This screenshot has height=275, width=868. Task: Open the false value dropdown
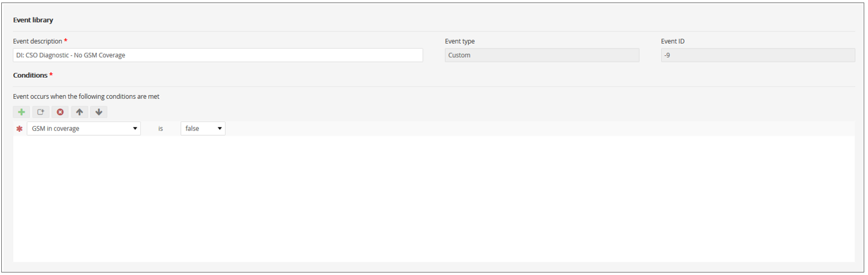pyautogui.click(x=203, y=129)
